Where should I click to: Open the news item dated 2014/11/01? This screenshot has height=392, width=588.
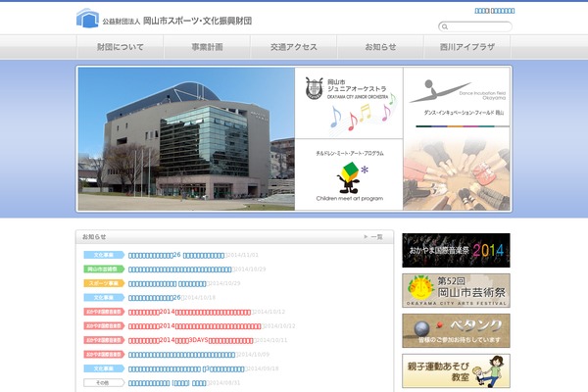coord(176,255)
